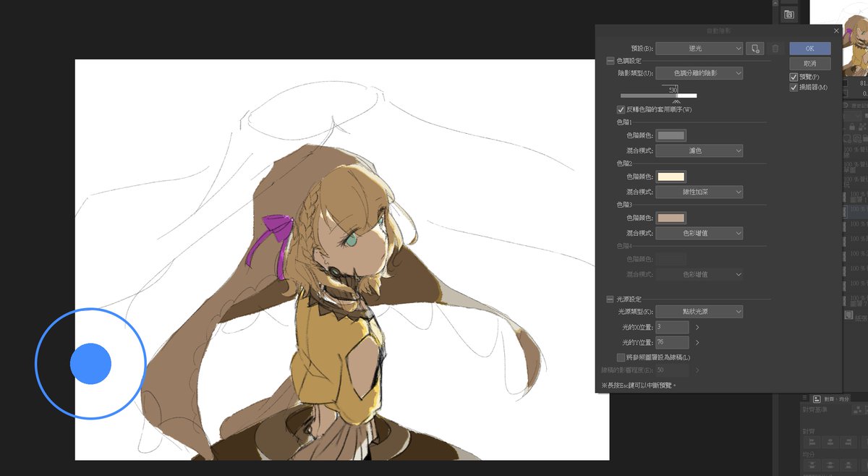This screenshot has height=476, width=868.
Task: Open the 預設 preset dropdown showing 逆光
Action: coord(699,48)
